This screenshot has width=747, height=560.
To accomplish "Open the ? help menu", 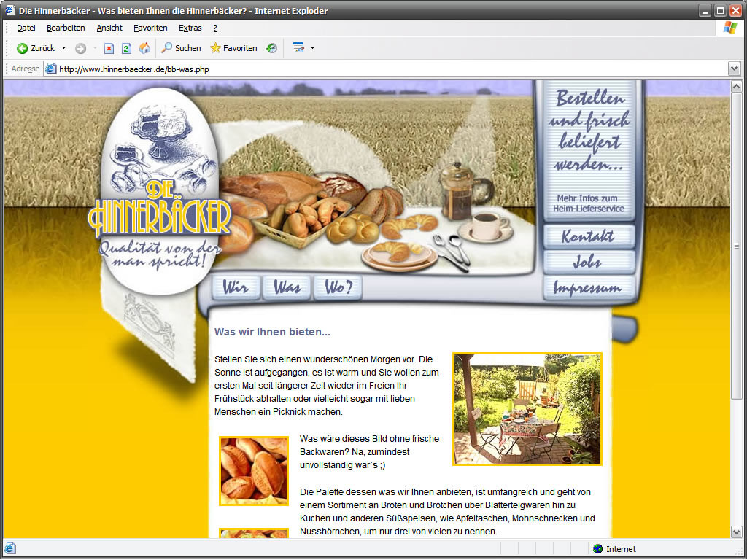I will click(215, 28).
